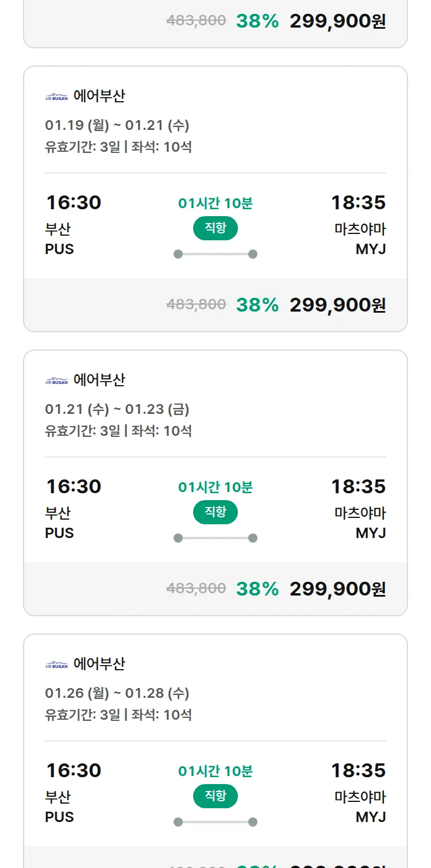431x868 pixels.
Task: Click the MYJ airport code on the 01.26 flight
Action: pyautogui.click(x=371, y=817)
